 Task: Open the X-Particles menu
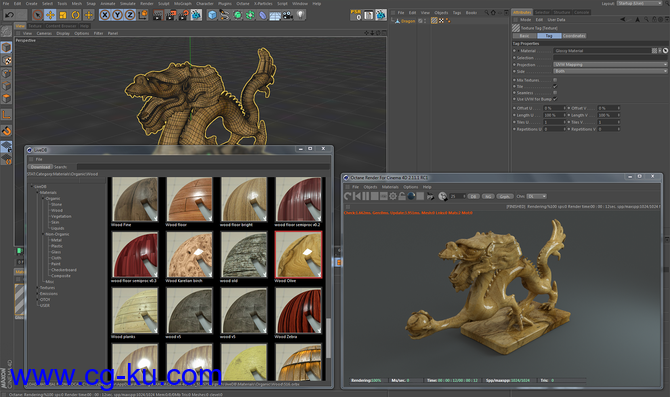[263, 3]
